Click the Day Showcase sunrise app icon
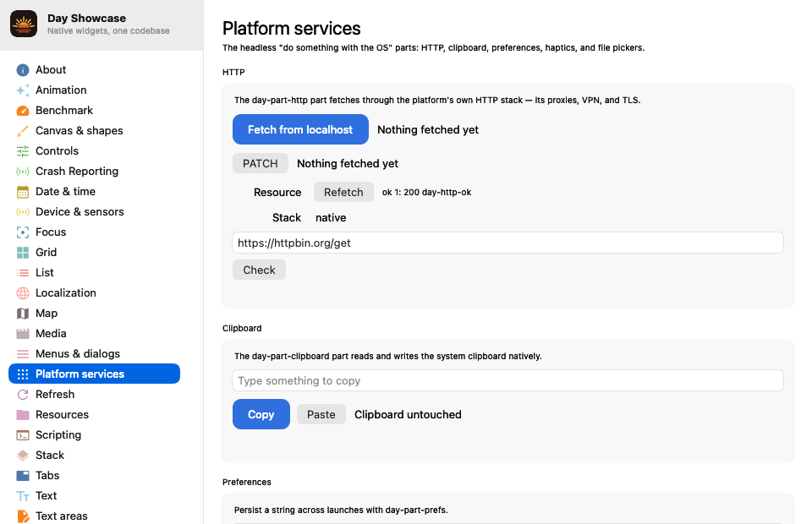The image size is (812, 524). pyautogui.click(x=24, y=24)
